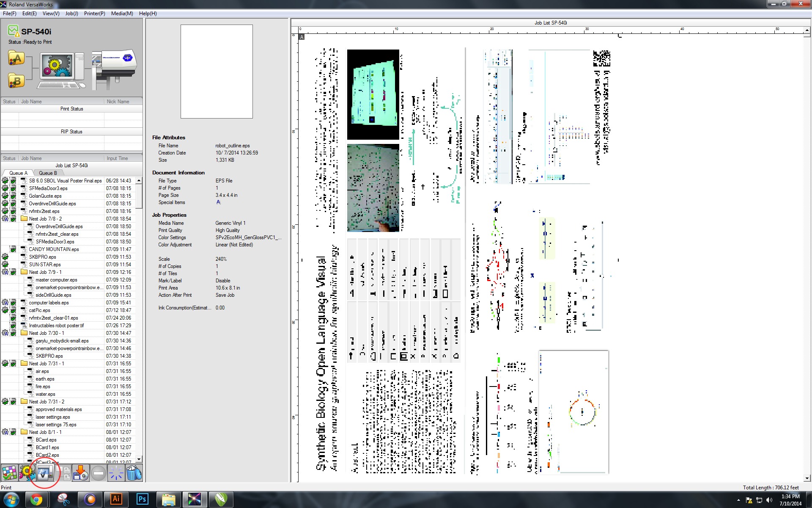Select the 'laser settings 75.eps' nested job
The image size is (812, 508).
(56, 425)
